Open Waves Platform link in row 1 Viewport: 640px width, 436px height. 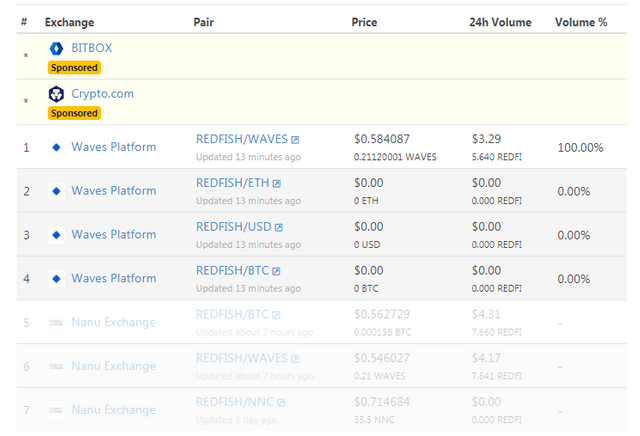tap(114, 147)
